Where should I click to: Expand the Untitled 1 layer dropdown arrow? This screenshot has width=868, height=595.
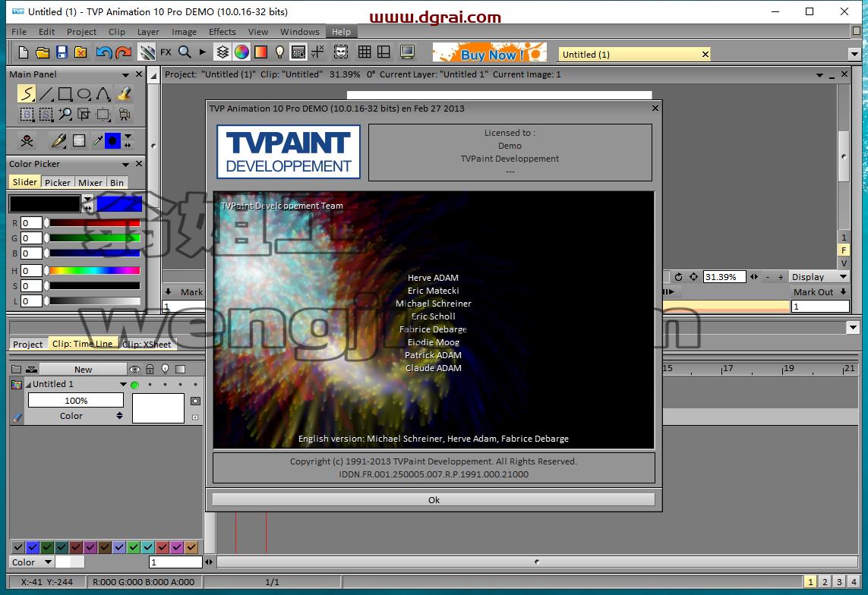[x=124, y=384]
